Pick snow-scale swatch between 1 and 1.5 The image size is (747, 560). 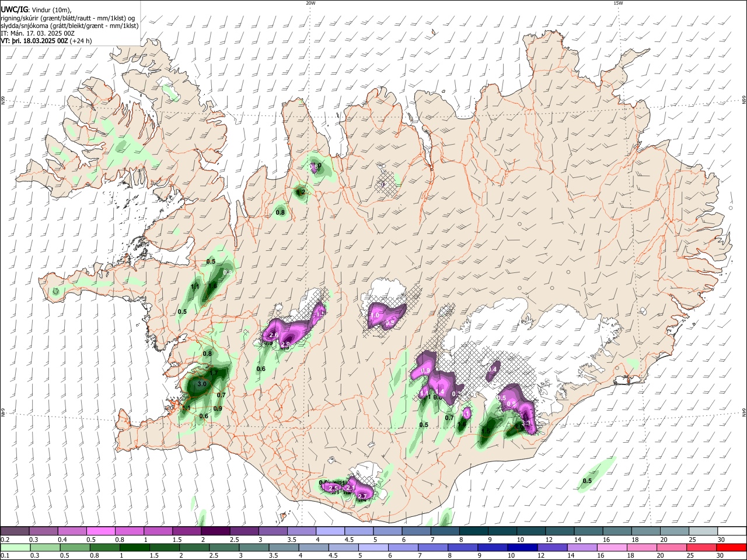(x=158, y=531)
